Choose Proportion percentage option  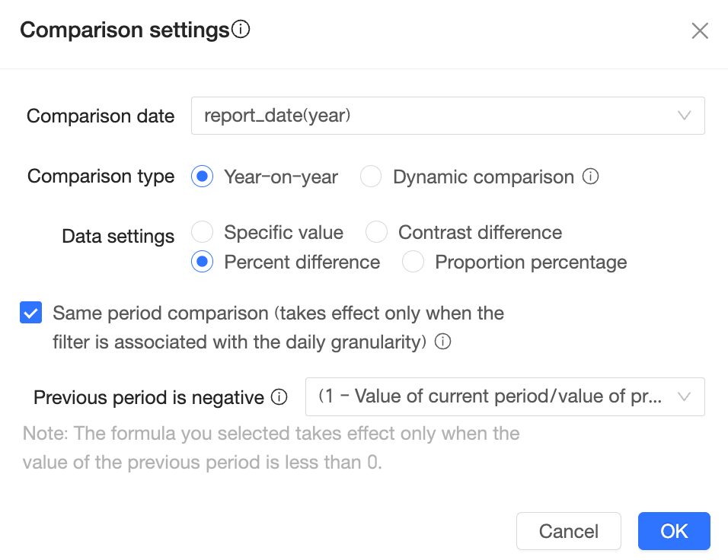click(x=413, y=262)
